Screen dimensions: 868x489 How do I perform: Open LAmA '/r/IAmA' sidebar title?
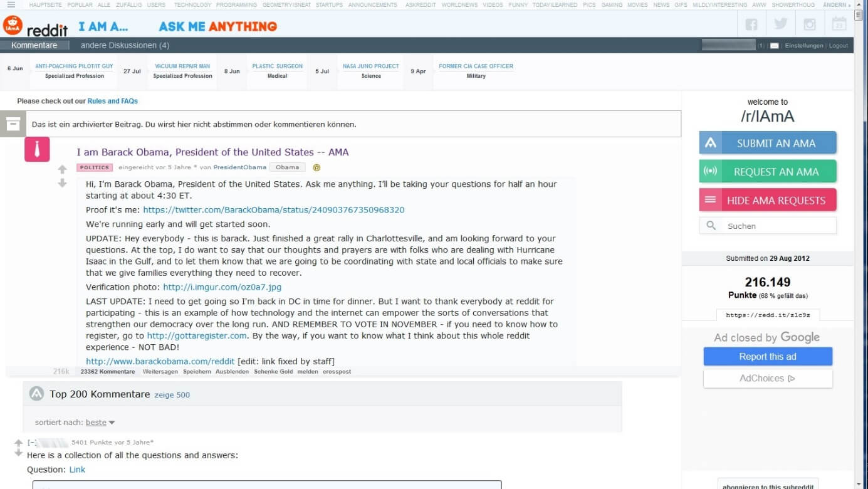[768, 116]
